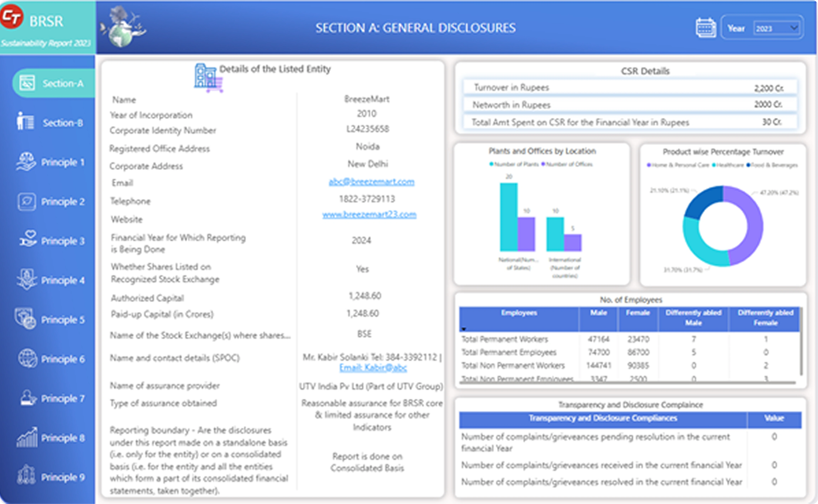The width and height of the screenshot is (818, 504).
Task: Click the sort arrow under the Employees column header
Action: point(464,329)
